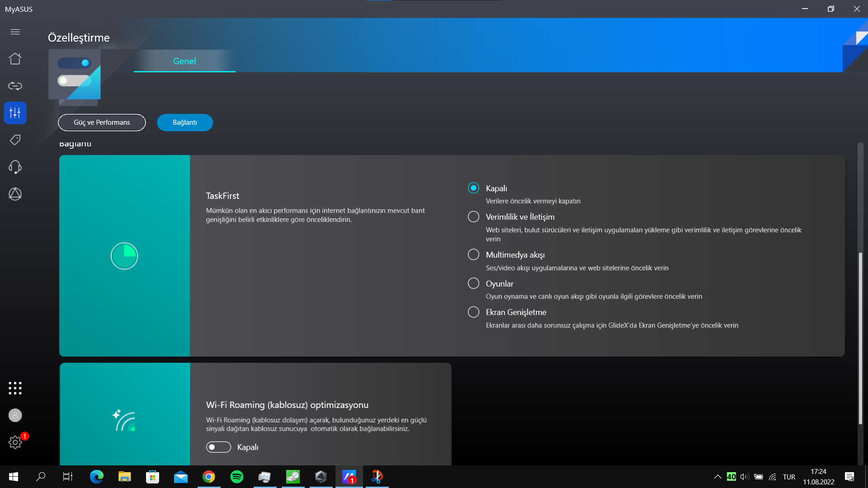Show hidden system tray icons chevron
868x488 pixels.
(717, 477)
